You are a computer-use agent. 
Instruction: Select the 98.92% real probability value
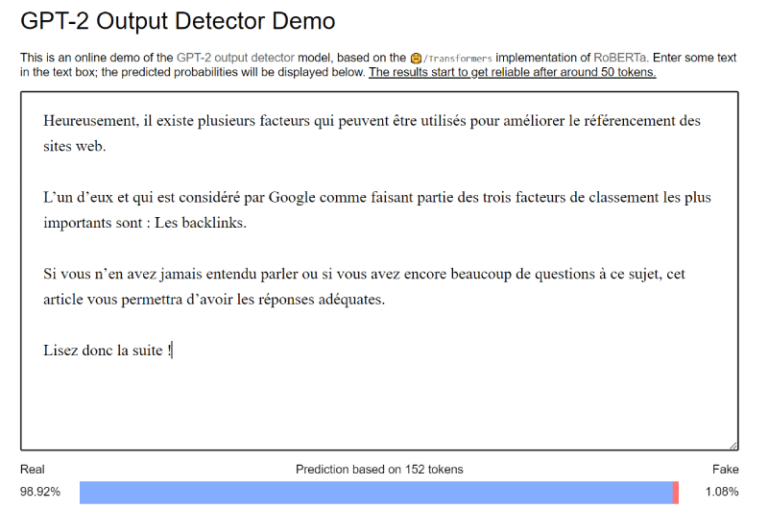[40, 492]
